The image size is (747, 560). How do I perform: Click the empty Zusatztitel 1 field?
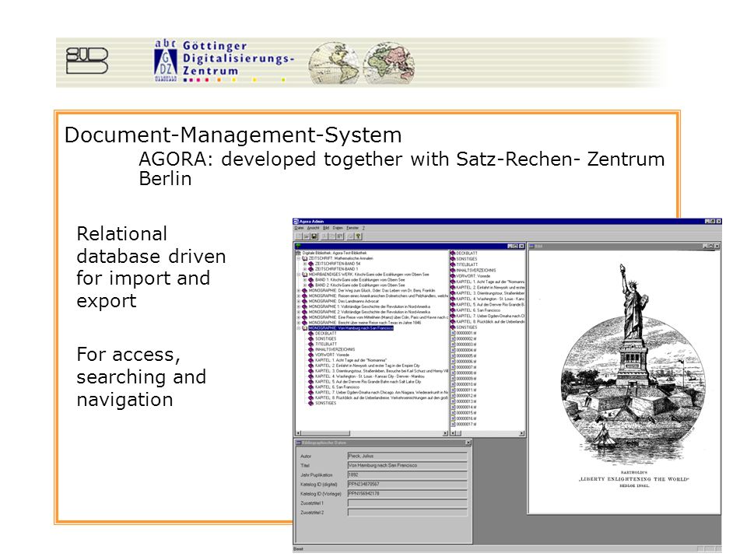[407, 503]
